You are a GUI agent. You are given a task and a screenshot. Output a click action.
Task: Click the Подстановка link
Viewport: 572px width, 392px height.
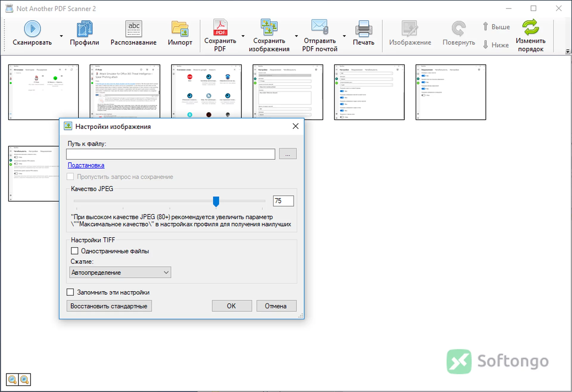(x=86, y=165)
